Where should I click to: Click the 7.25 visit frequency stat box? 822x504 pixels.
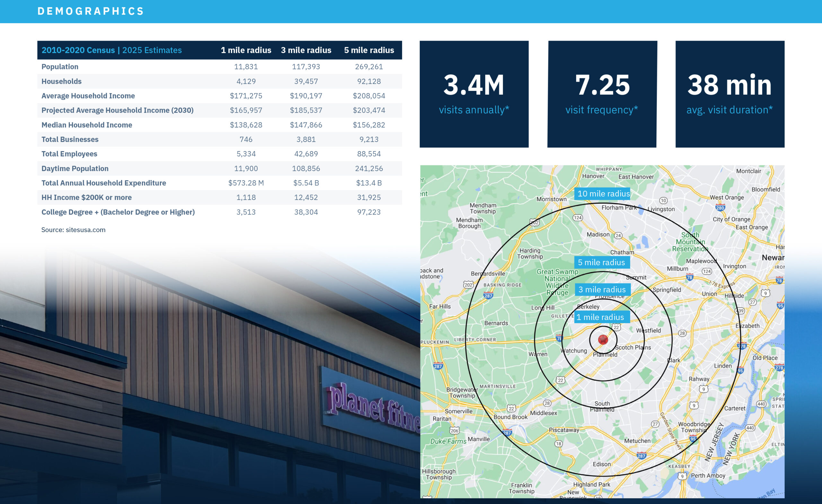click(602, 94)
